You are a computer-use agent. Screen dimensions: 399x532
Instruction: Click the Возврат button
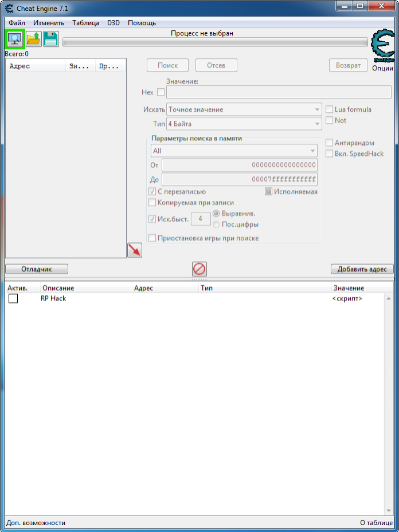pos(348,65)
